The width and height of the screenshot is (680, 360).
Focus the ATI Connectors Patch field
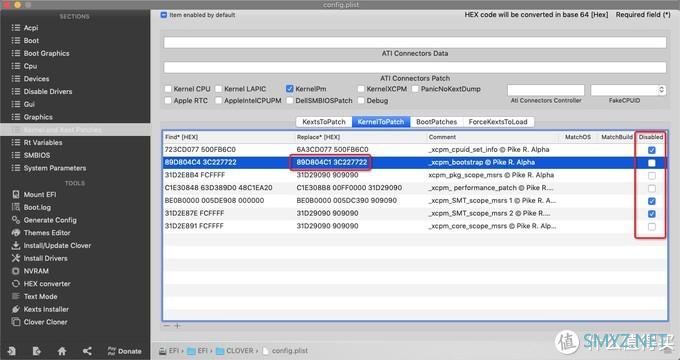[415, 67]
